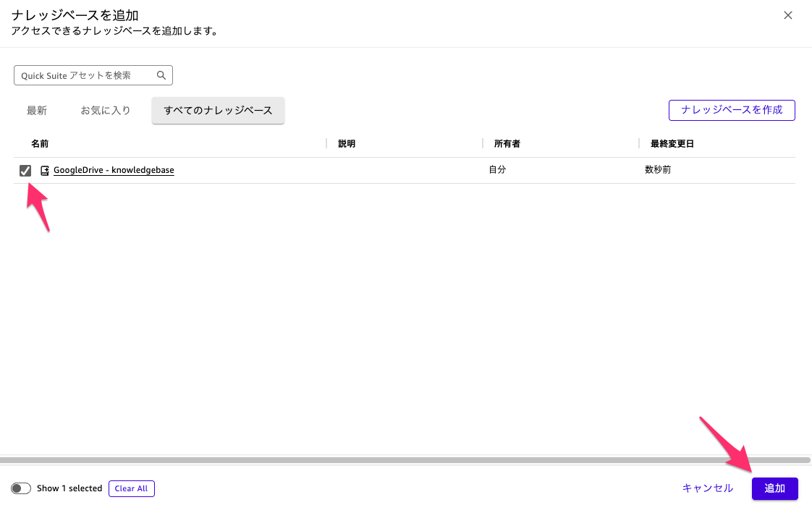The height and width of the screenshot is (505, 812).
Task: Click the magnifying glass icon in the search field
Action: [161, 75]
